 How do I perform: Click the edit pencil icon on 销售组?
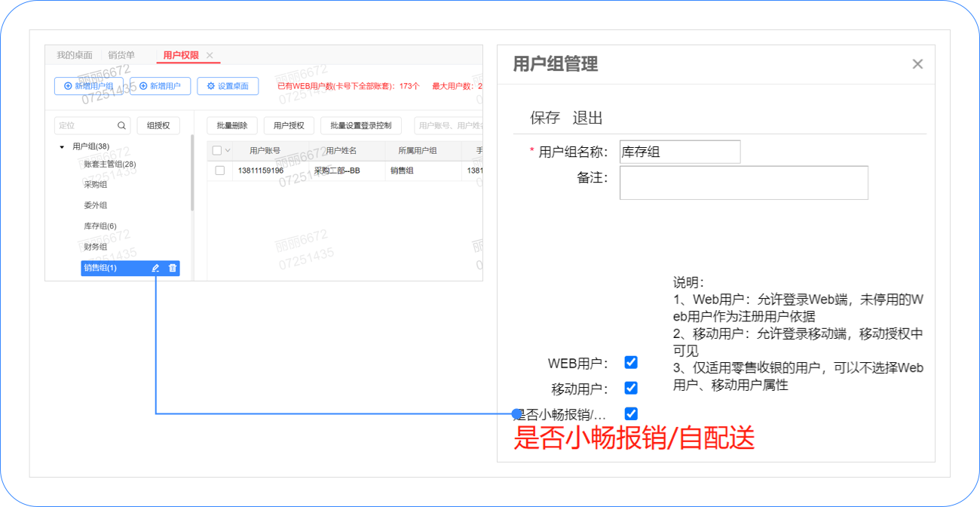[x=155, y=268]
